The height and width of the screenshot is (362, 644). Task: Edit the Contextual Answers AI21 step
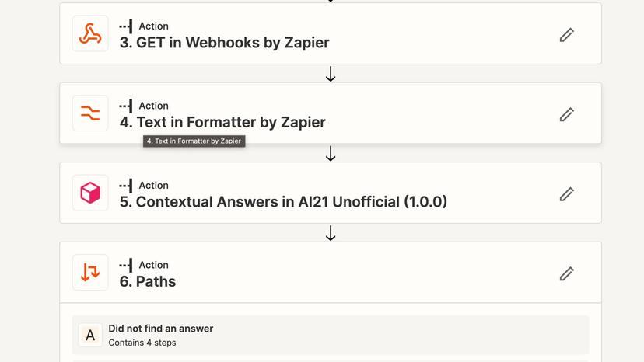[x=566, y=193]
